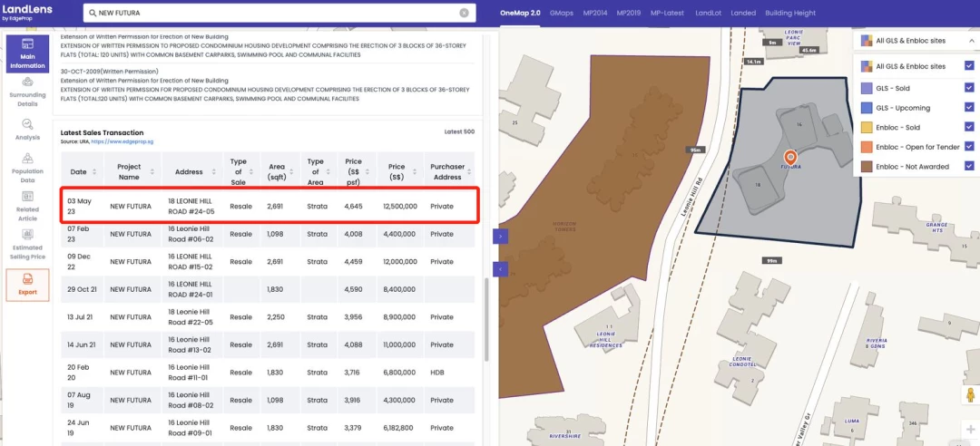Click Enbloc - Not Awarded brown swatch
The height and width of the screenshot is (446, 980).
867,167
